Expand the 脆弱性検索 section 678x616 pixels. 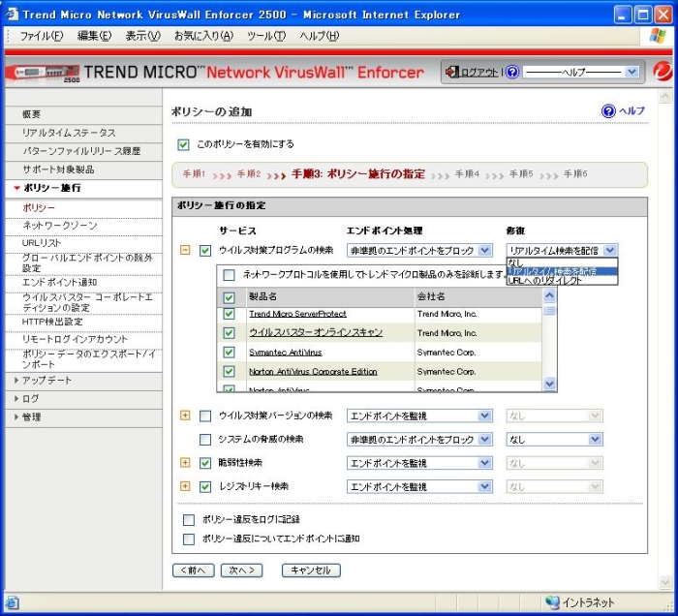click(185, 463)
